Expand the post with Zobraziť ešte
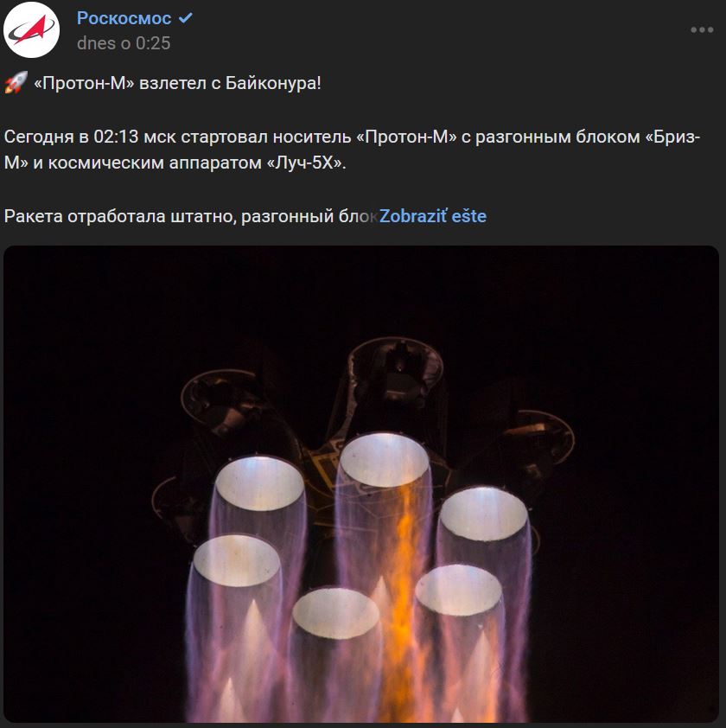The width and height of the screenshot is (726, 728). pos(433,216)
